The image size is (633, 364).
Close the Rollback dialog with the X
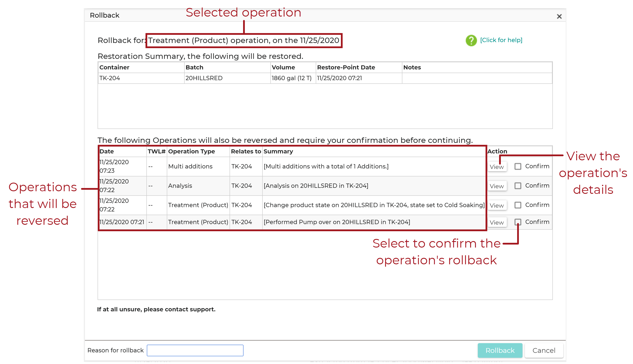[x=559, y=16]
